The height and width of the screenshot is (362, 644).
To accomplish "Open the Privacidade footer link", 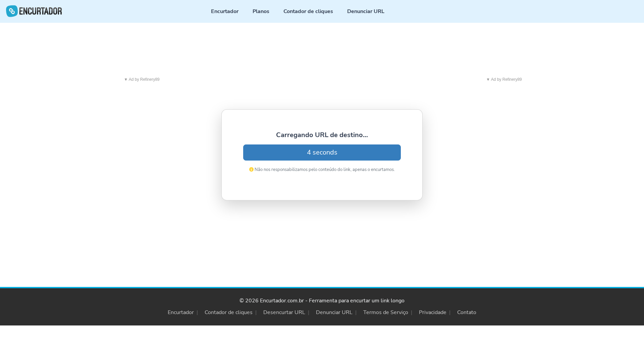I will (x=433, y=312).
